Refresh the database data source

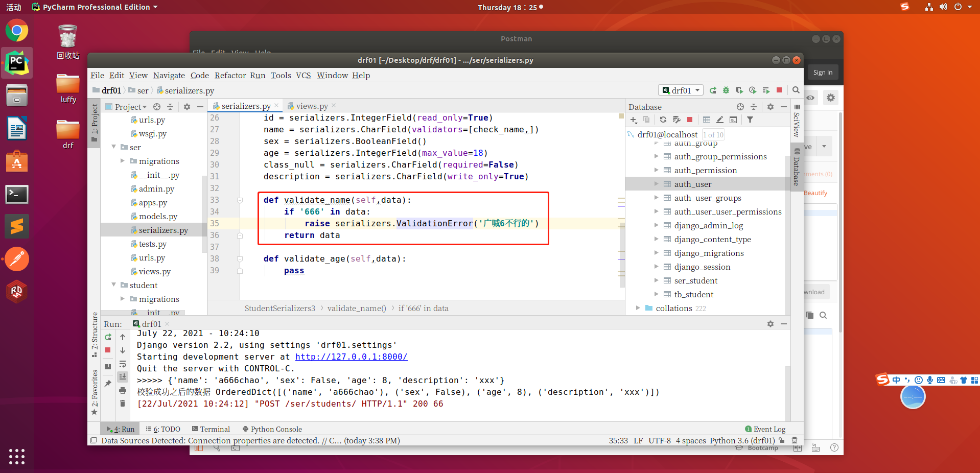coord(663,120)
